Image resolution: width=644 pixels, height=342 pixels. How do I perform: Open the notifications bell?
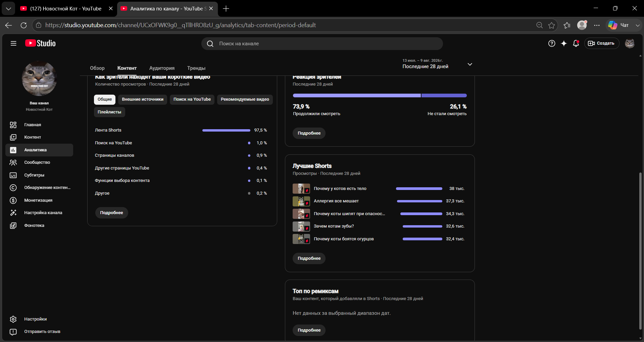coord(576,43)
